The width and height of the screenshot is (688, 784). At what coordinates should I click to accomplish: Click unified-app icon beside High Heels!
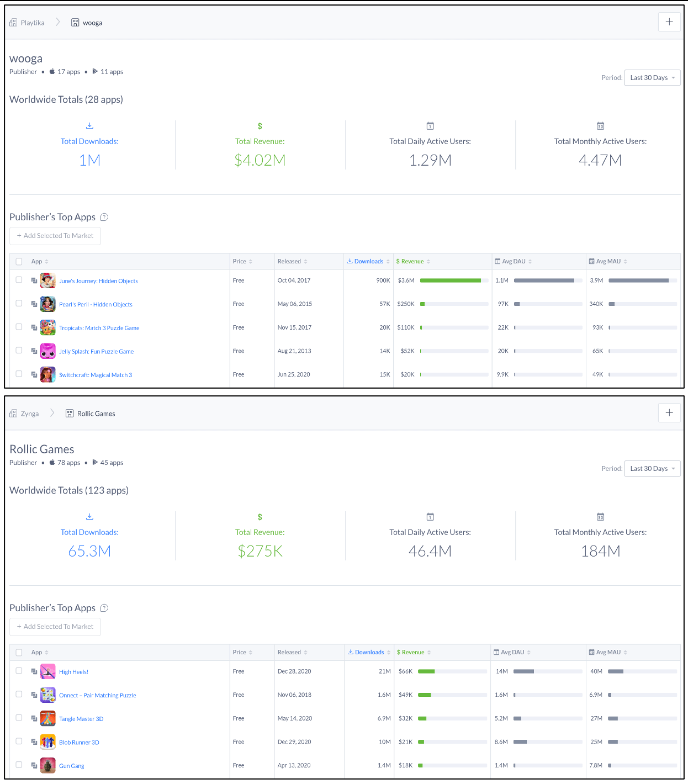click(34, 671)
